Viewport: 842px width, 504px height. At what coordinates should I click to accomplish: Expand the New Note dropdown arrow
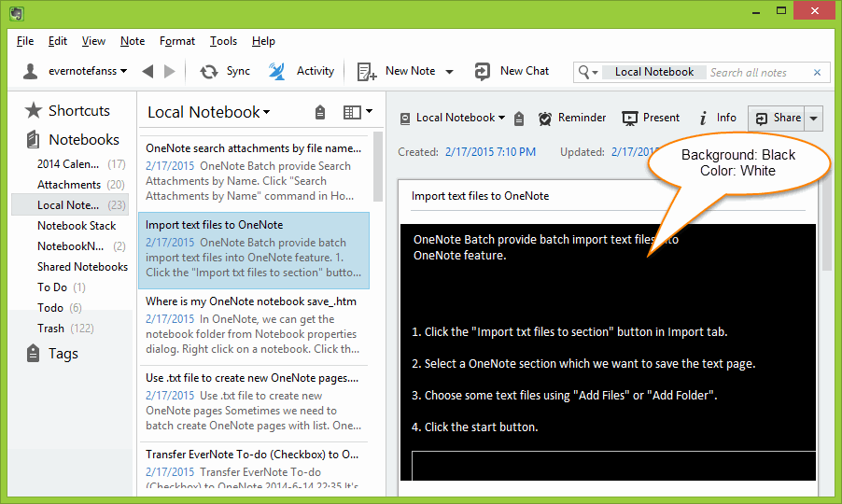click(x=449, y=72)
